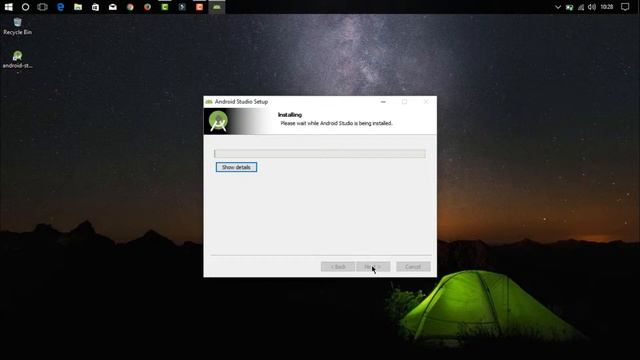Click the 'Installing' heading text

click(290, 115)
